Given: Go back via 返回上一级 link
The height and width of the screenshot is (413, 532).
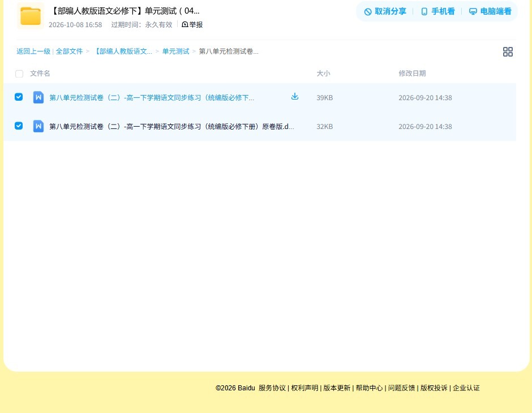Looking at the screenshot, I should point(33,51).
